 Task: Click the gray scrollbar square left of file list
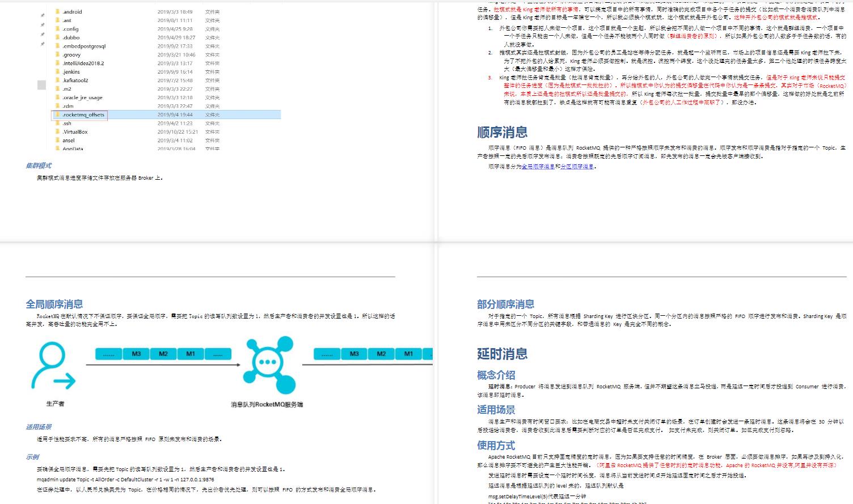coord(42,85)
